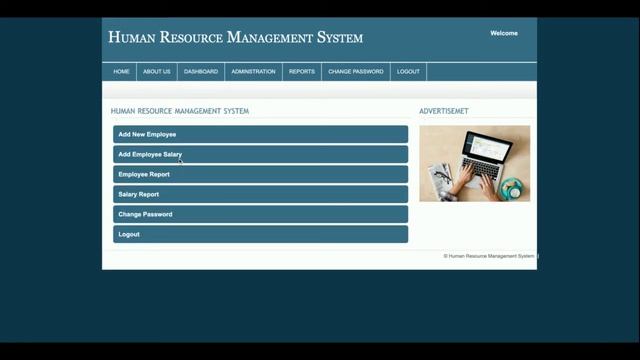Click the ADVERTISEMET sidebar heading
This screenshot has height=360, width=640.
pos(444,111)
